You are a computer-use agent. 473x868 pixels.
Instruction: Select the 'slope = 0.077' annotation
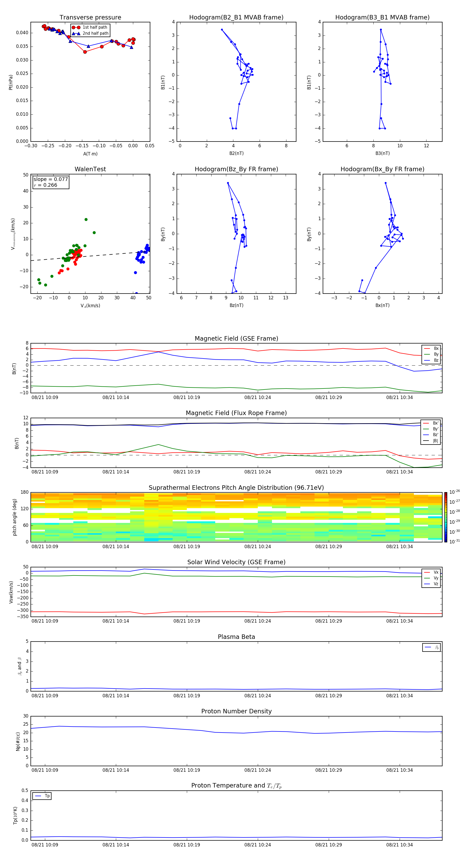point(51,179)
